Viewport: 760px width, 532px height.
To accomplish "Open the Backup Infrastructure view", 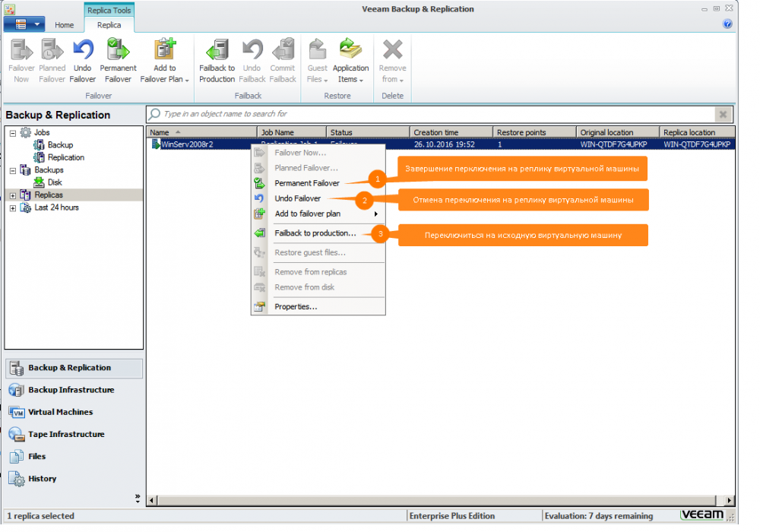I will [74, 390].
